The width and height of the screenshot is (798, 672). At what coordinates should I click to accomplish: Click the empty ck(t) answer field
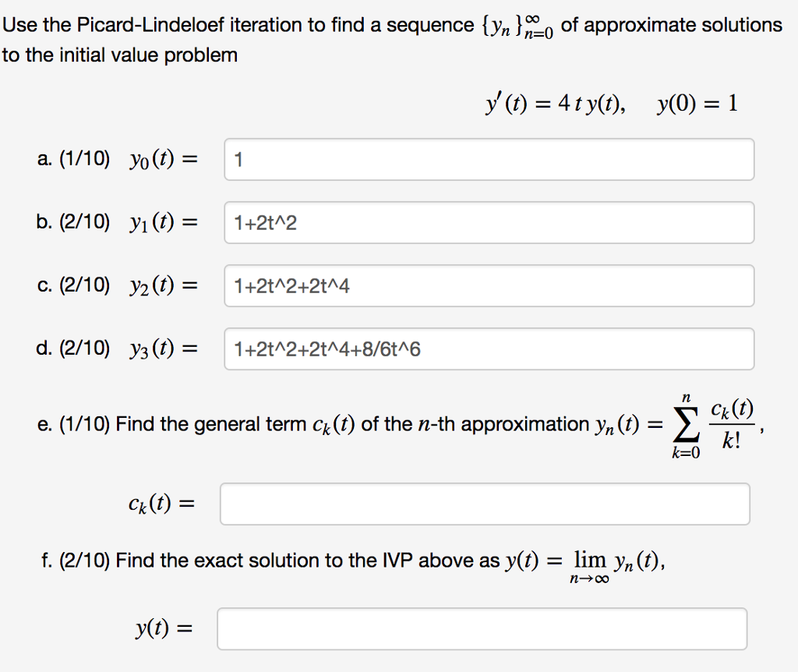click(x=486, y=504)
